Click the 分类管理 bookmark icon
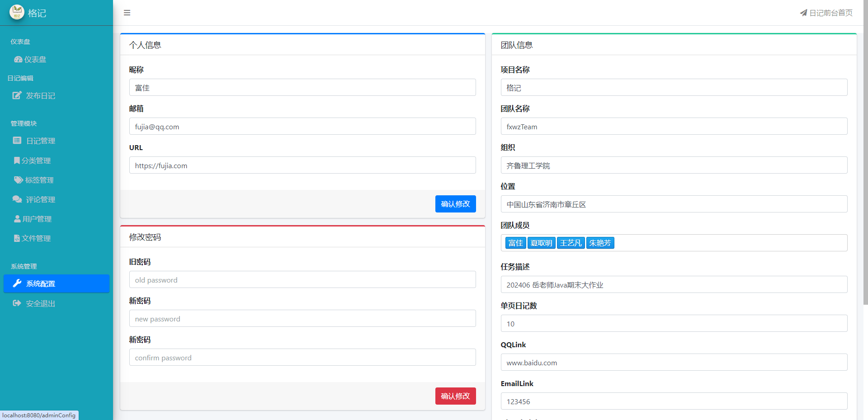Screen dimensions: 868x420 click(x=17, y=160)
